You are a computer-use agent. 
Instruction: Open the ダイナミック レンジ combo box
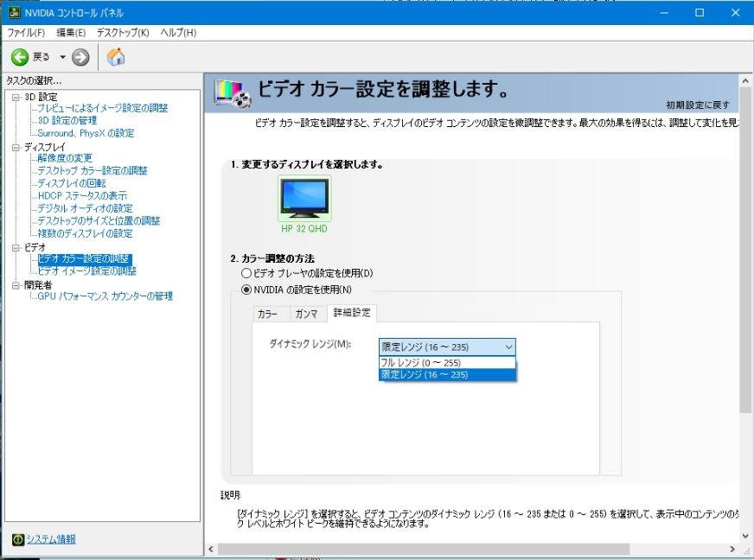[x=447, y=347]
